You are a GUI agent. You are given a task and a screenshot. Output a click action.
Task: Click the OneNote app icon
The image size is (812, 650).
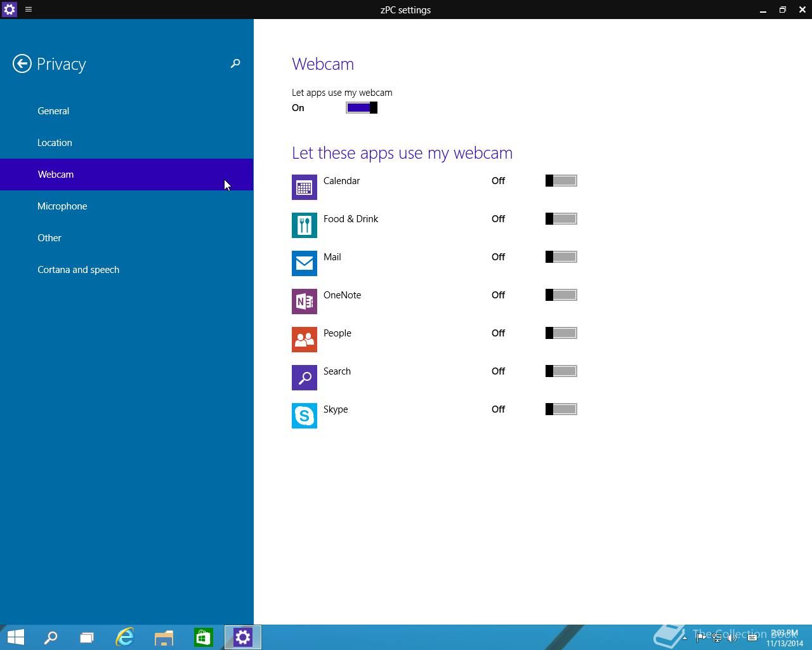click(x=304, y=302)
